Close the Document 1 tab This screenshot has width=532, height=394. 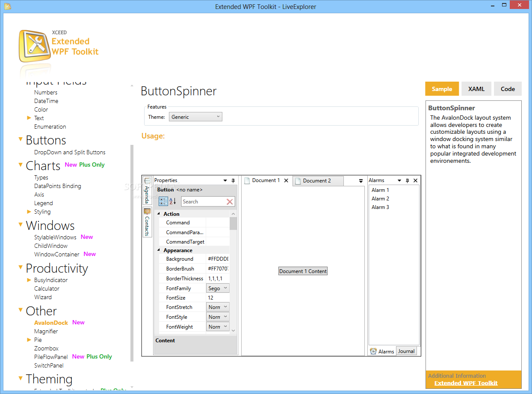(x=287, y=181)
